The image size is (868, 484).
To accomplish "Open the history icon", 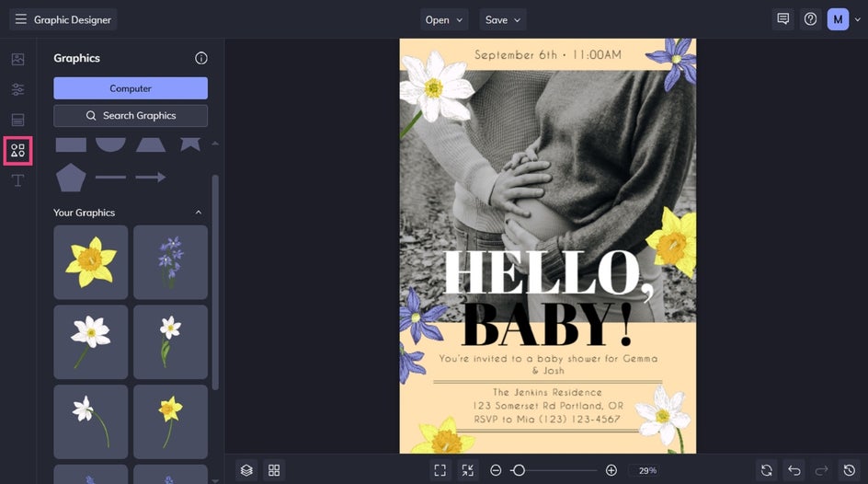I will coord(850,470).
